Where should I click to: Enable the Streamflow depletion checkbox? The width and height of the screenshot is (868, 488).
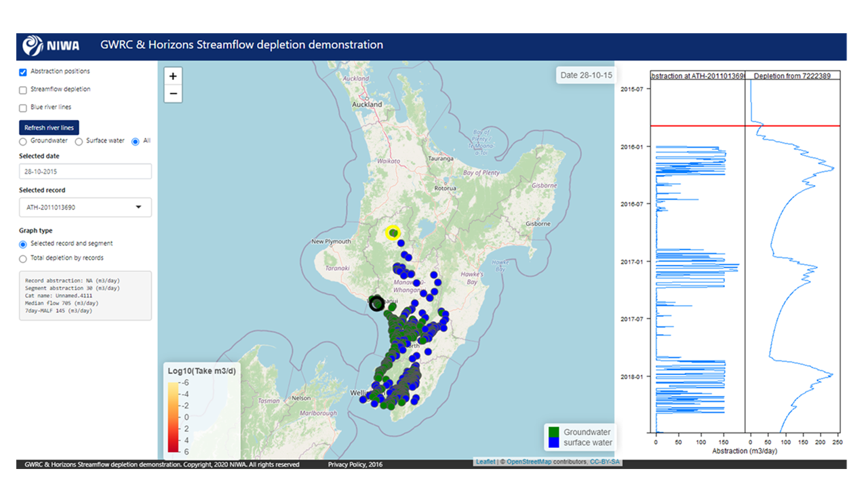[23, 89]
